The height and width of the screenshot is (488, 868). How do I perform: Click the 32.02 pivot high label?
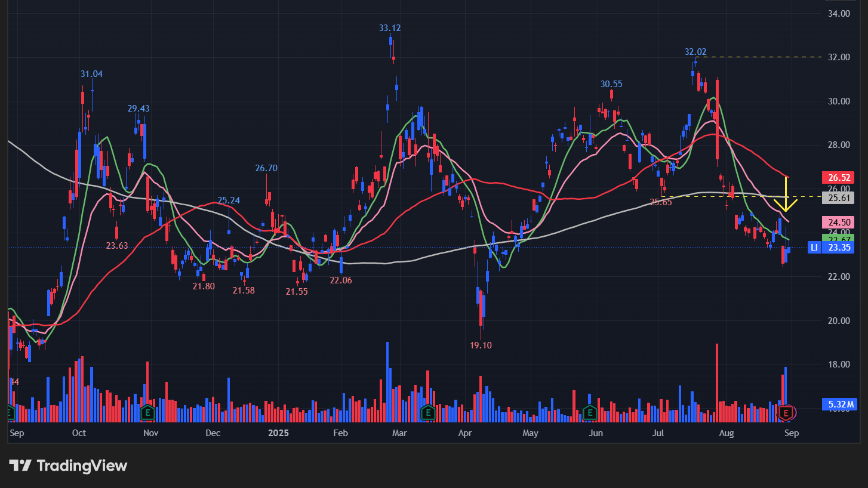click(x=695, y=52)
